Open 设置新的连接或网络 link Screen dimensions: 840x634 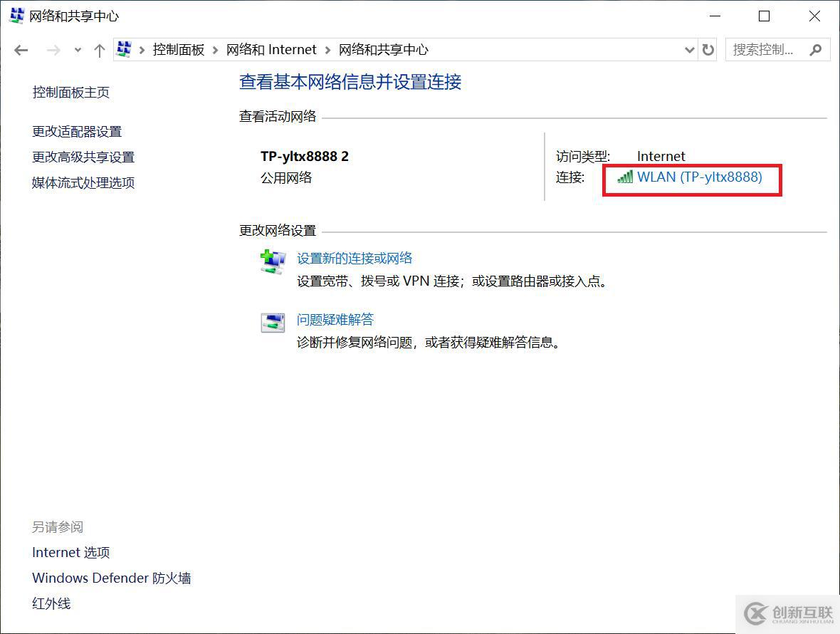[355, 259]
